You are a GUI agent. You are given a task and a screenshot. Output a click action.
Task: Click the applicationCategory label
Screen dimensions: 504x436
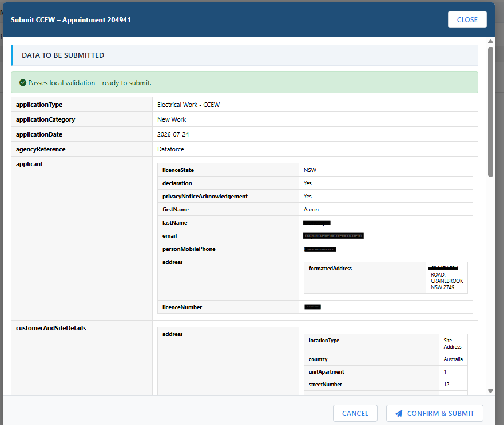pyautogui.click(x=45, y=119)
